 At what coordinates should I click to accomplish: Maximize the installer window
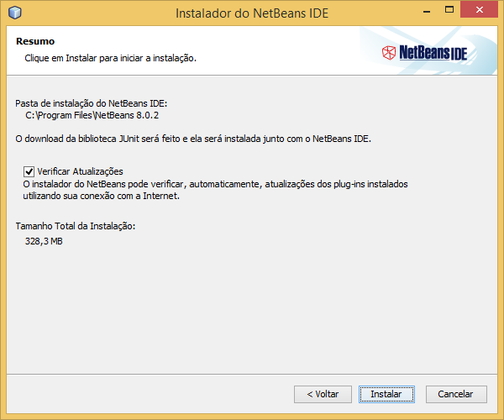(x=449, y=9)
